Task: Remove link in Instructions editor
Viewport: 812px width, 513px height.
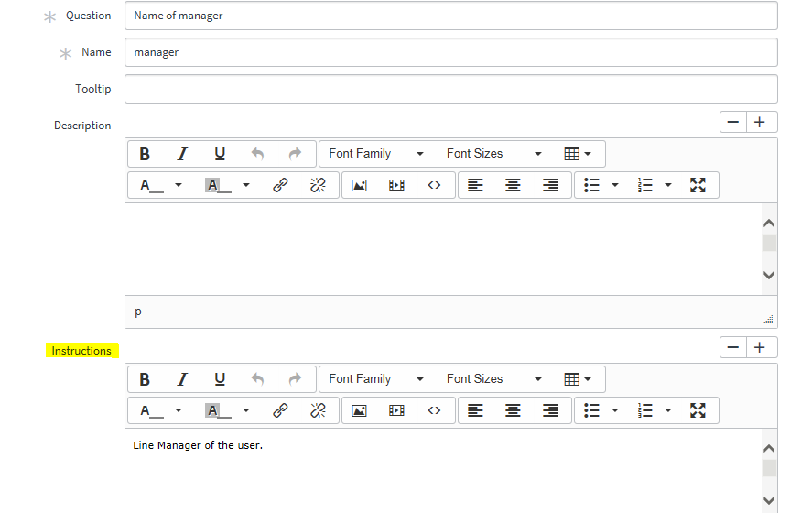Action: 318,410
